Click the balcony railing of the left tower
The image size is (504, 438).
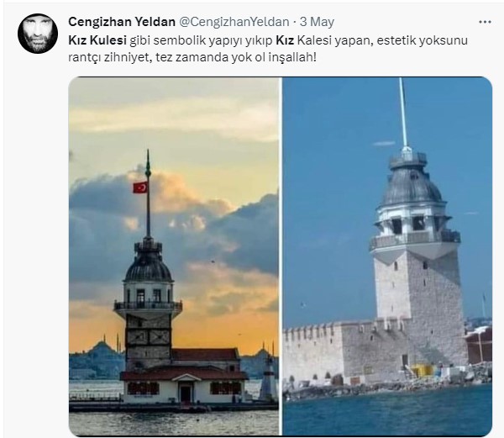coord(148,305)
